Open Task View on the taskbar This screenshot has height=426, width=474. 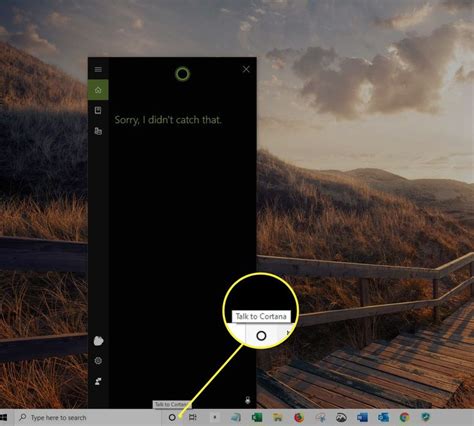click(x=193, y=417)
